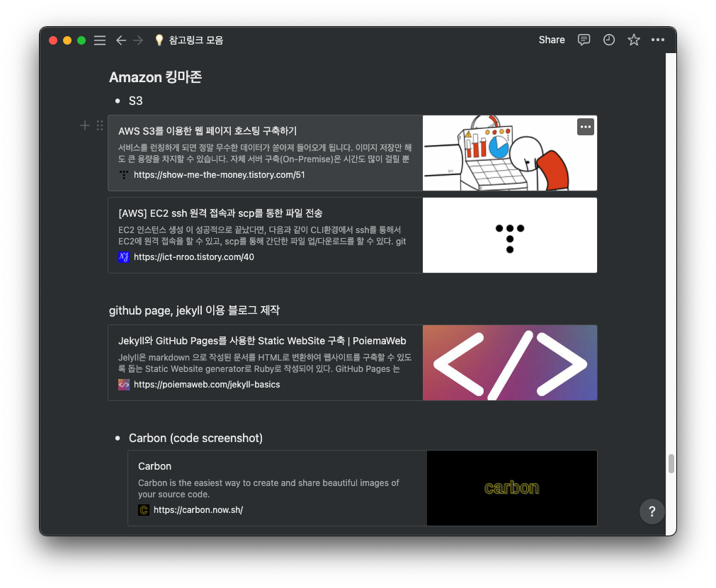Click the green fullscreen window button
Viewport: 716px width, 588px height.
coord(81,40)
